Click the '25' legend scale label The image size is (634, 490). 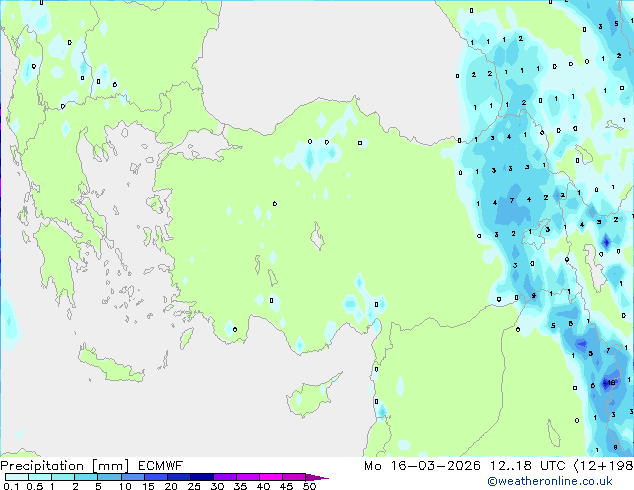pyautogui.click(x=194, y=486)
